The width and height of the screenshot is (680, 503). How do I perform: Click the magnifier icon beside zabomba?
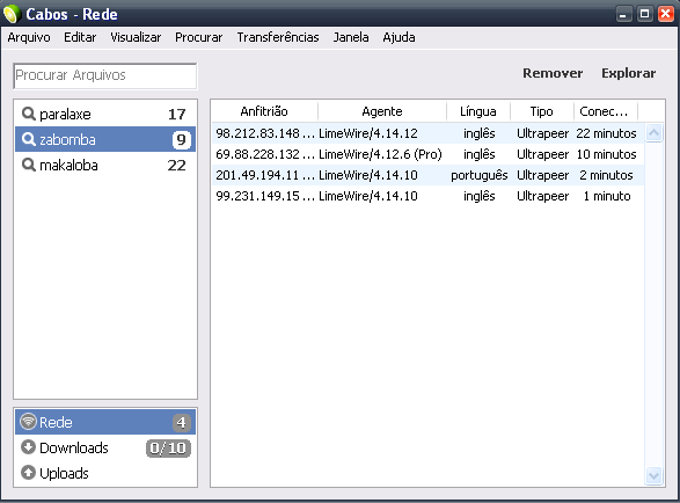pos(29,140)
